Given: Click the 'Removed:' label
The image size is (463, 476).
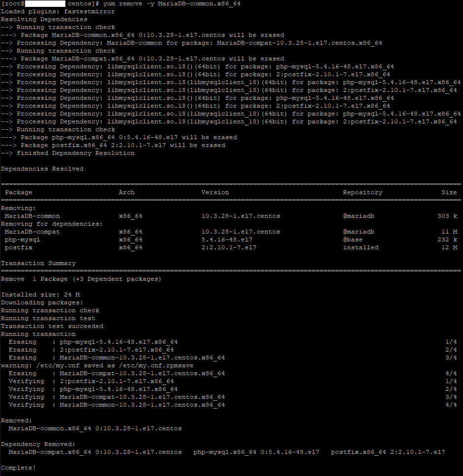Looking at the screenshot, I should click(16, 421).
